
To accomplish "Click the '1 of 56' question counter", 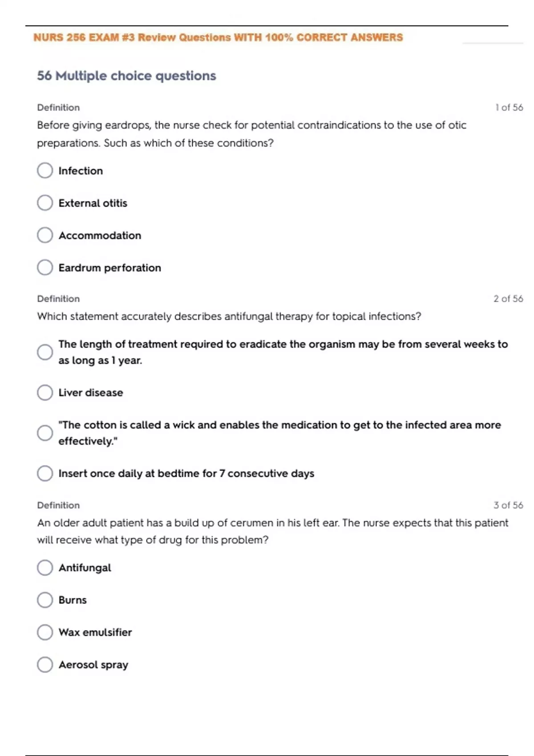I will (509, 108).
